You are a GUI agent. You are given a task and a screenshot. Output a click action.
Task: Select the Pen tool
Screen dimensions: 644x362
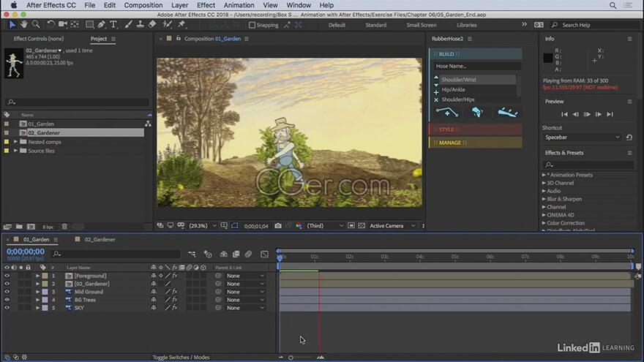tap(101, 25)
